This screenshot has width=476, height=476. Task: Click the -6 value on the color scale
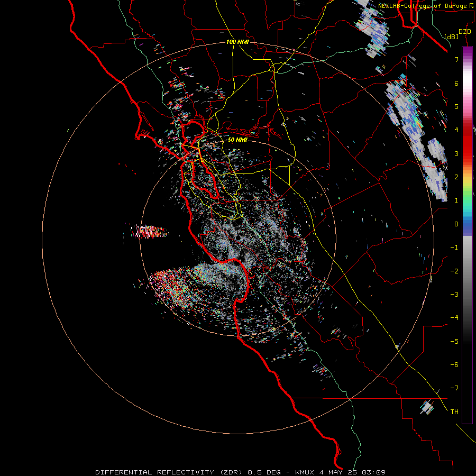click(454, 365)
